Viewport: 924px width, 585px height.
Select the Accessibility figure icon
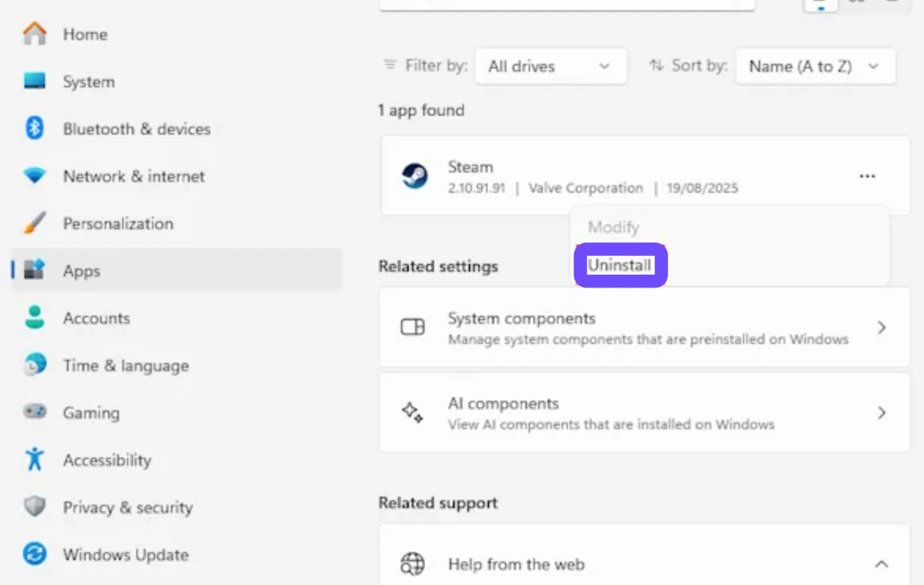tap(35, 459)
